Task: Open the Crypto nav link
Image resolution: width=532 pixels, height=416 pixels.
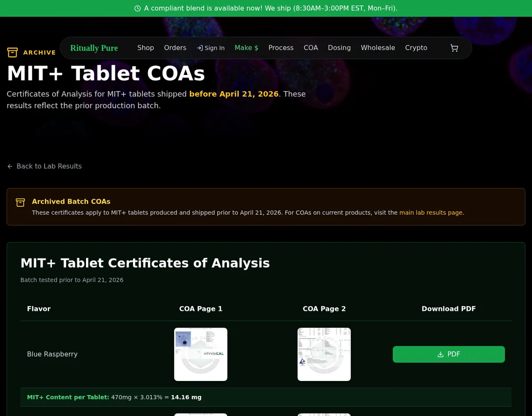Action: tap(416, 48)
